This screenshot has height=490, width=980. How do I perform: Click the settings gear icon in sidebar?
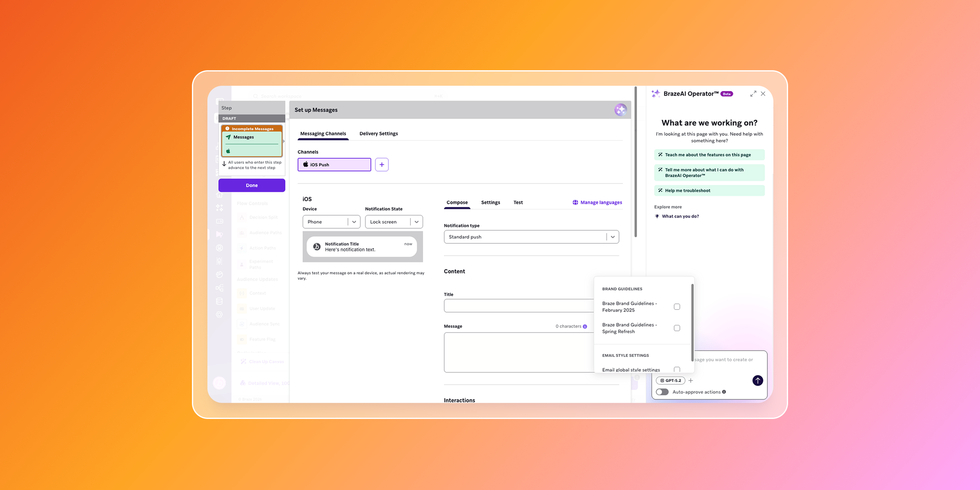219,314
